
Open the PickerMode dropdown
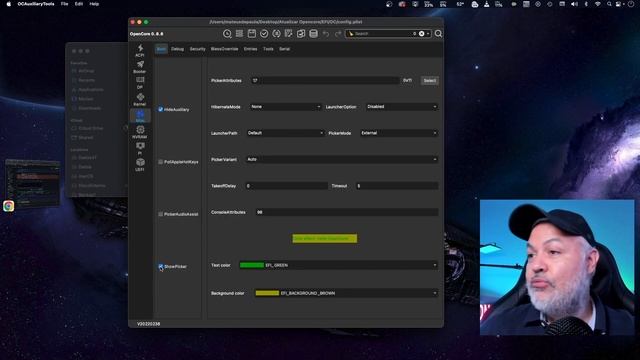pyautogui.click(x=399, y=133)
